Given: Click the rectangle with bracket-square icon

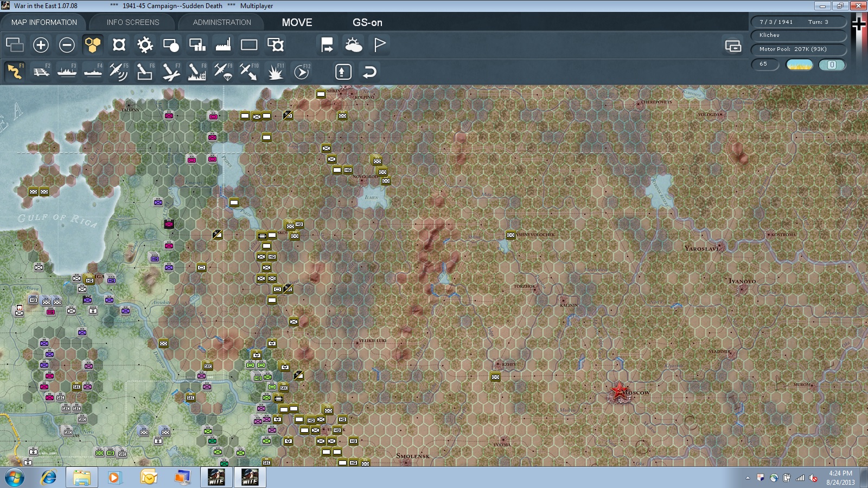Looking at the screenshot, I should [276, 45].
